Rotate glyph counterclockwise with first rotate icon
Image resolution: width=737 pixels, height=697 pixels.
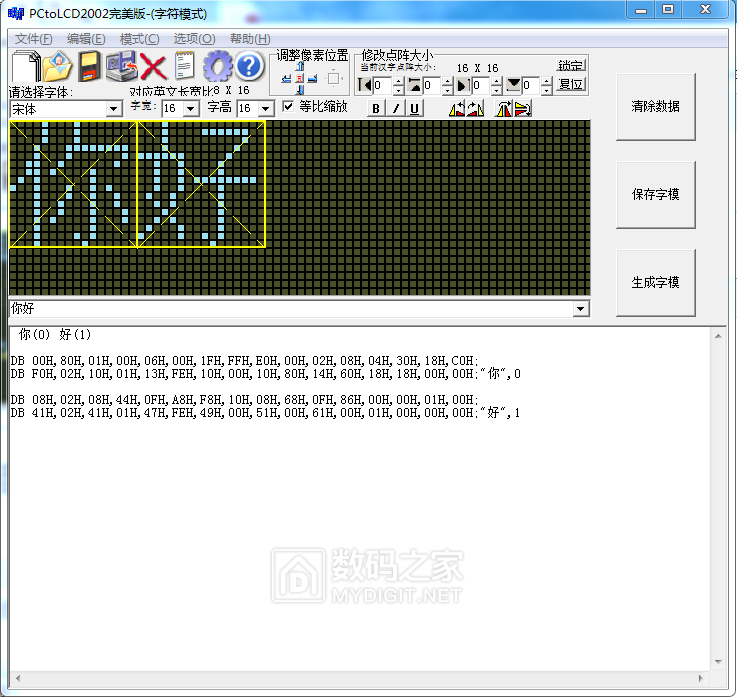[x=457, y=109]
